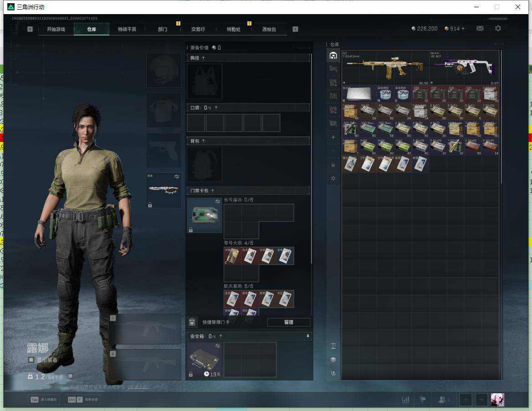532x411 pixels.
Task: Click the swap arrows on the knife slot
Action: (x=177, y=176)
